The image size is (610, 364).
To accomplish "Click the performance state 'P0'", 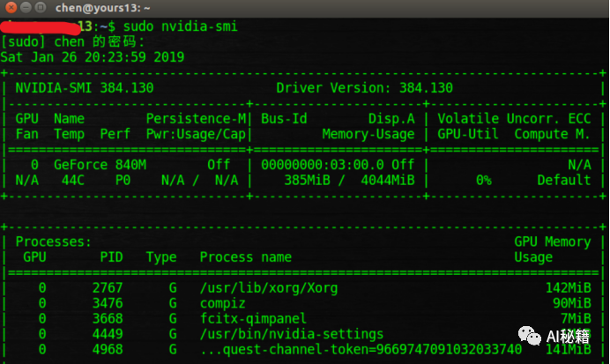I will [x=123, y=181].
